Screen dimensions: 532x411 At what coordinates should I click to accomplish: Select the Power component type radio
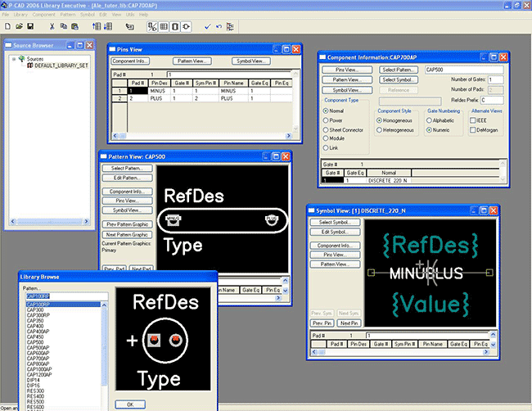pos(326,120)
